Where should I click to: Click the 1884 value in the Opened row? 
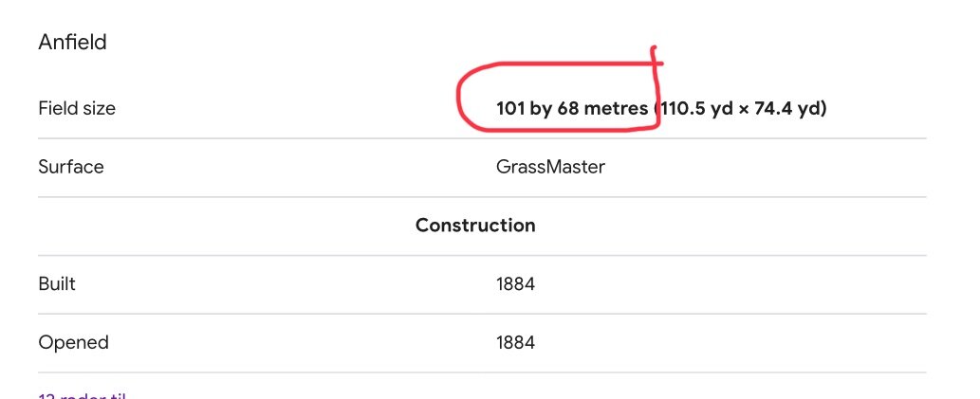click(516, 343)
